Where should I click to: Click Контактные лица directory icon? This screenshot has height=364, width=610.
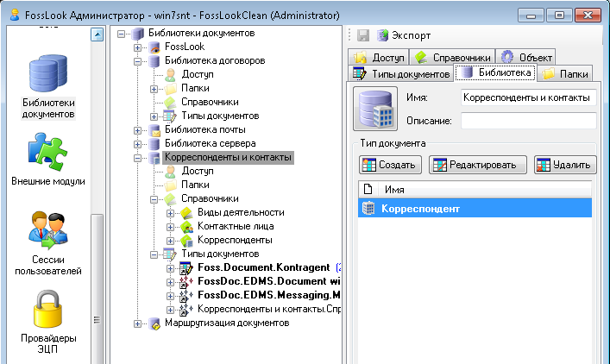point(187,227)
